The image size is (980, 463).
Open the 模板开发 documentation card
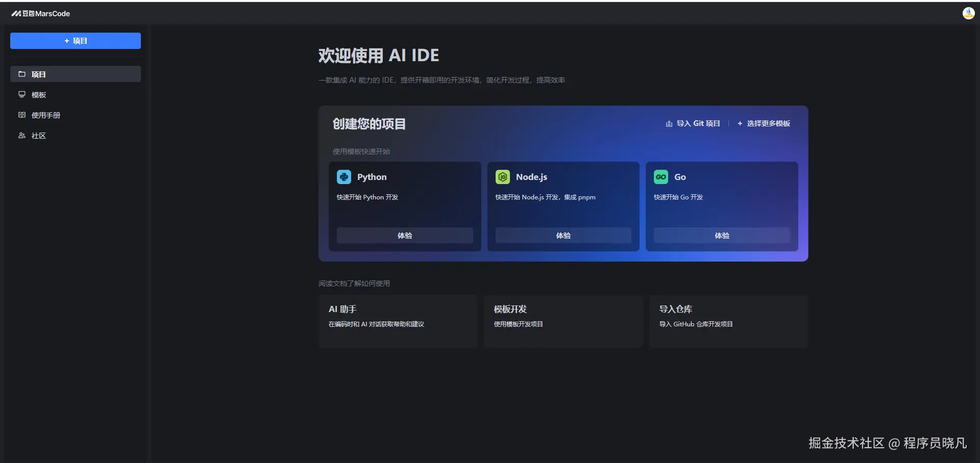tap(563, 320)
